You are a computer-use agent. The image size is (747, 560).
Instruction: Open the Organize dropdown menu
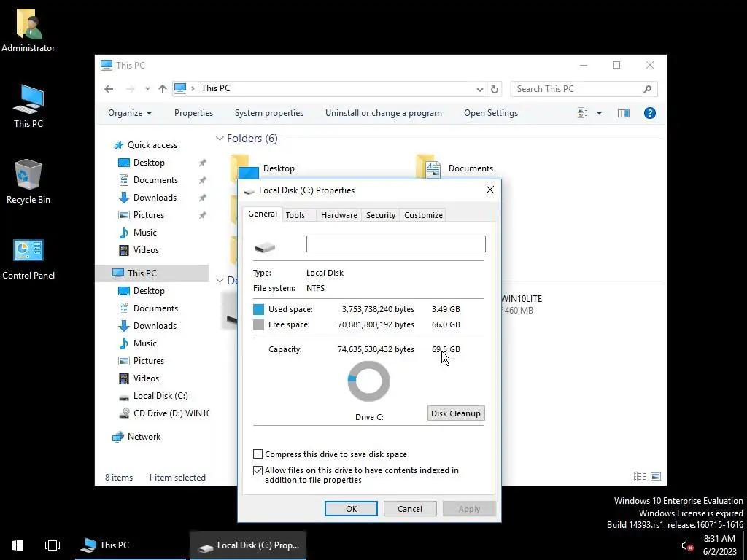(130, 113)
